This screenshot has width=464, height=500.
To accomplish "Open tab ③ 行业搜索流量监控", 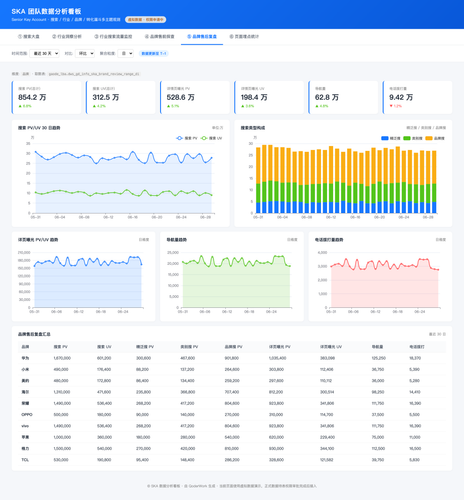I will point(113,36).
